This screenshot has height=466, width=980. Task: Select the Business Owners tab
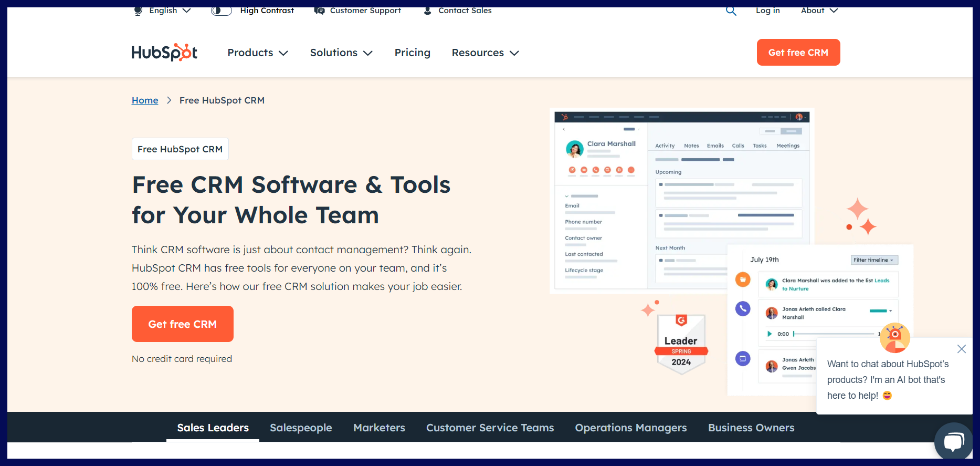pos(751,428)
